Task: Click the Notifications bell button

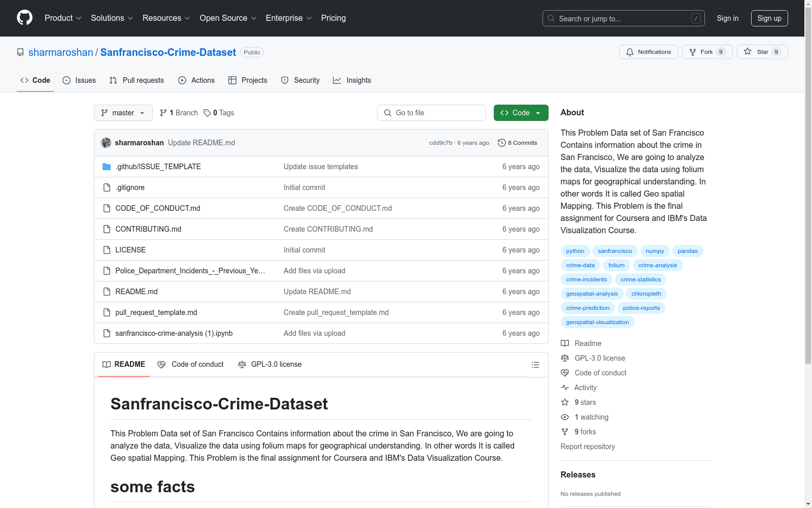Action: pyautogui.click(x=649, y=52)
